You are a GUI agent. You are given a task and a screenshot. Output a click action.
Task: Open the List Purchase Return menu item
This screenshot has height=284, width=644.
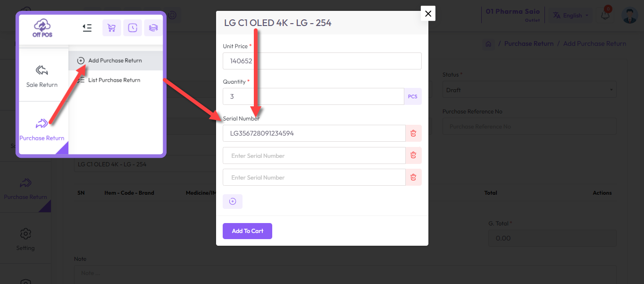click(114, 80)
